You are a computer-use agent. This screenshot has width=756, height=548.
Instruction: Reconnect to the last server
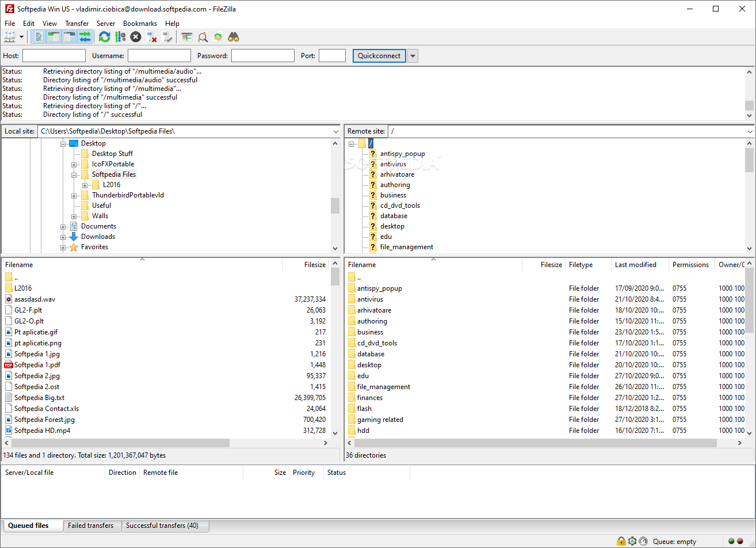(x=167, y=37)
